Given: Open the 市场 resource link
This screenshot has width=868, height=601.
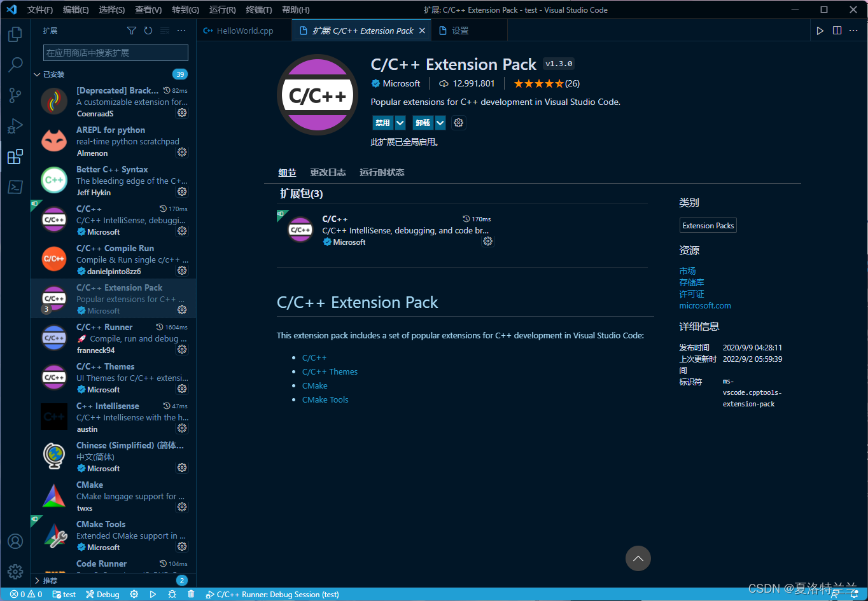Looking at the screenshot, I should tap(687, 271).
